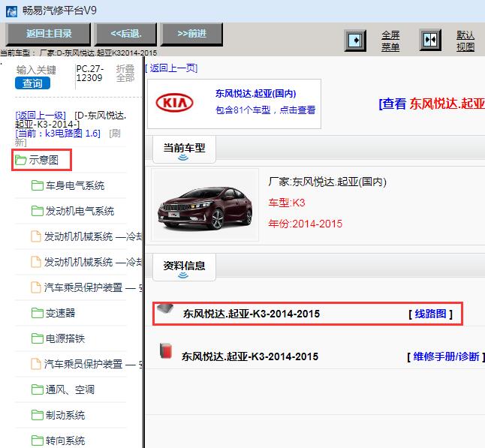Click the K3 car photo thumbnail
Viewport: 485px width, 448px height.
pyautogui.click(x=205, y=205)
